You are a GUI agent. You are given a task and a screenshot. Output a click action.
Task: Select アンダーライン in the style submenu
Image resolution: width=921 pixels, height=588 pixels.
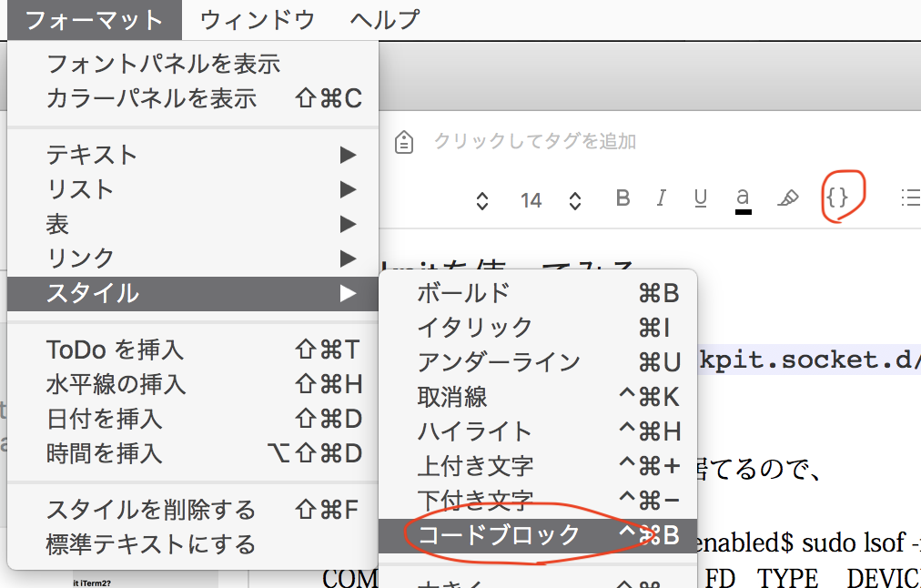point(538,362)
